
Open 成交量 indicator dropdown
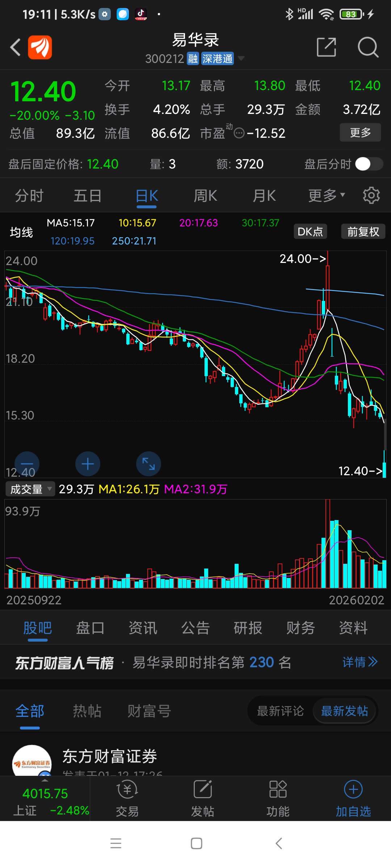tap(30, 489)
